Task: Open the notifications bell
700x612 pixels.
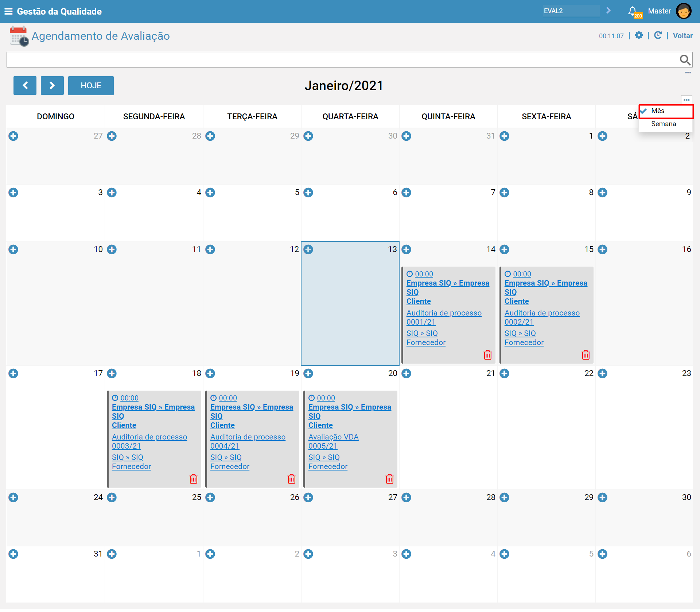Action: pyautogui.click(x=633, y=11)
